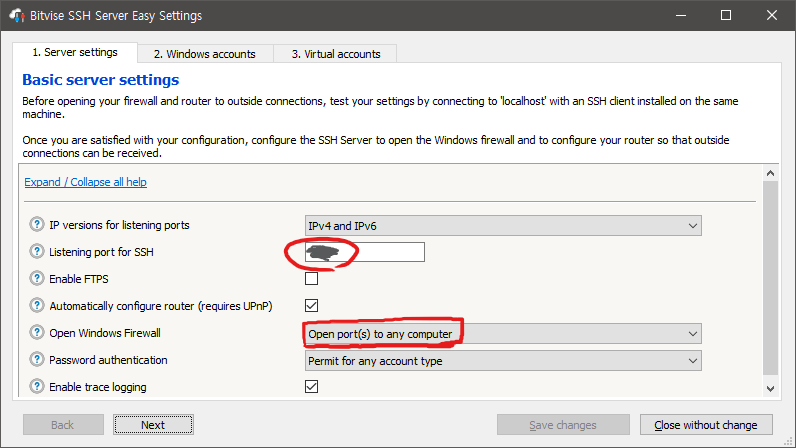The width and height of the screenshot is (796, 448).
Task: Switch to the Virtual accounts tab
Action: [x=336, y=54]
